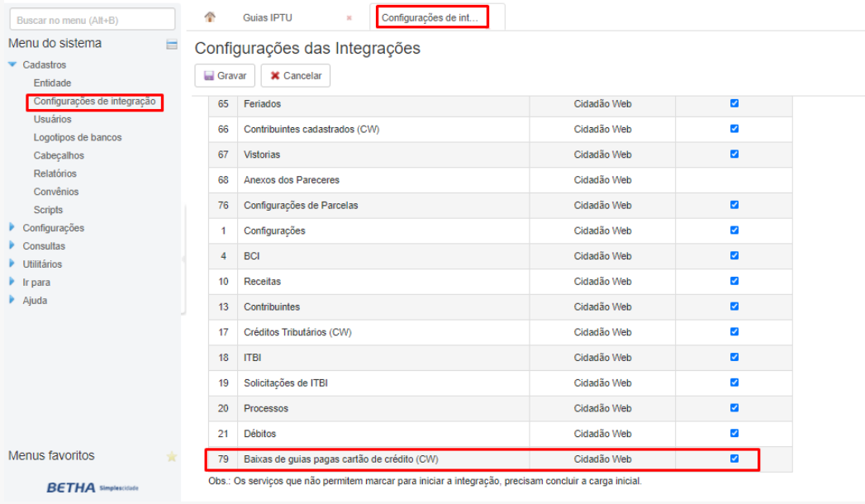Click the Menus favoritos star icon
Viewport: 865px width, 504px height.
point(172,456)
